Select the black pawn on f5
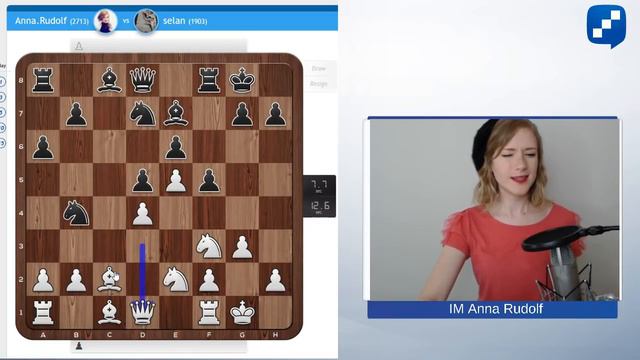The height and width of the screenshot is (360, 640). 209,180
